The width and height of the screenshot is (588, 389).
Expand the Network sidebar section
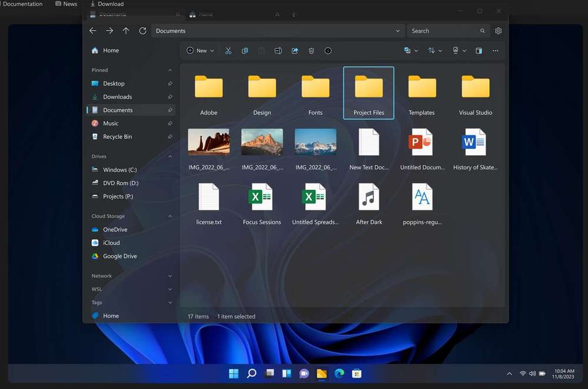(x=171, y=276)
